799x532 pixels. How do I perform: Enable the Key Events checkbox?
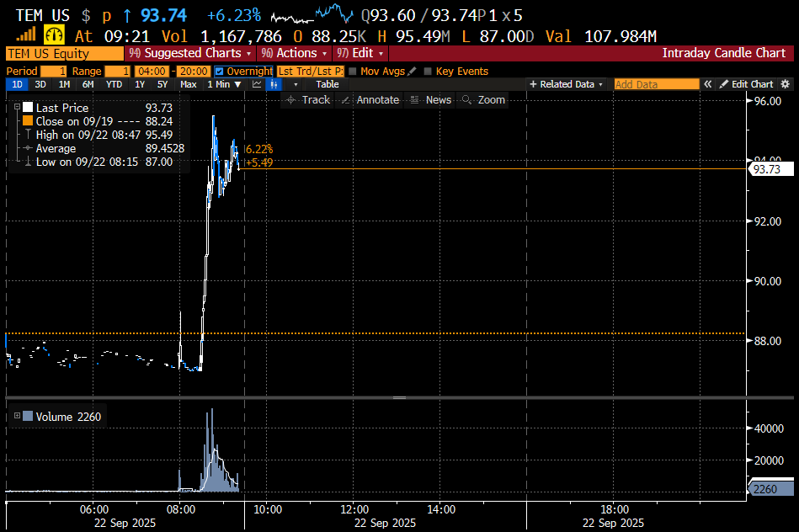[x=428, y=72]
